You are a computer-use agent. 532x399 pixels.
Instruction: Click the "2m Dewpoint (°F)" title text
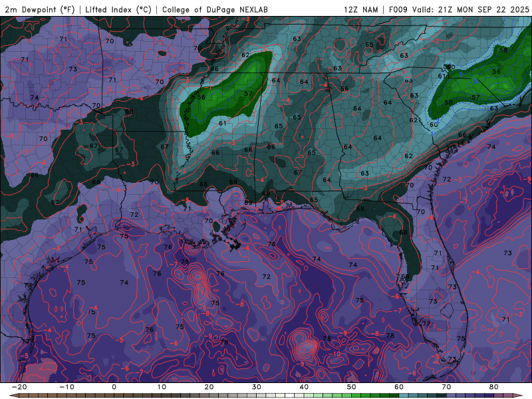[x=40, y=9]
